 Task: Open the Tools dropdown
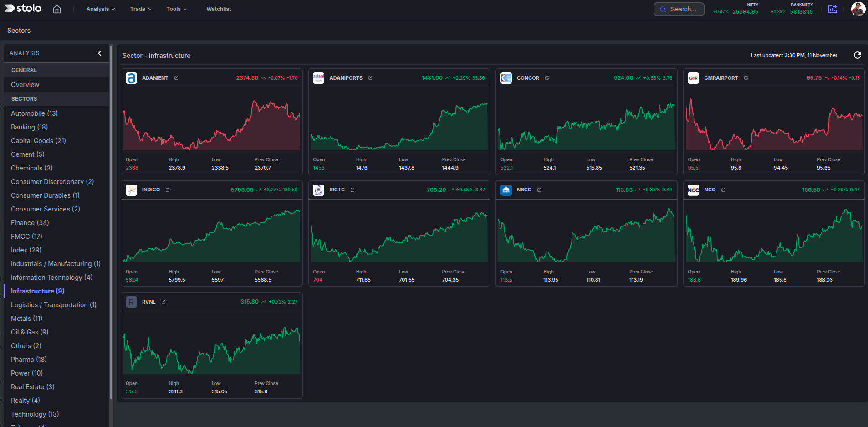176,9
